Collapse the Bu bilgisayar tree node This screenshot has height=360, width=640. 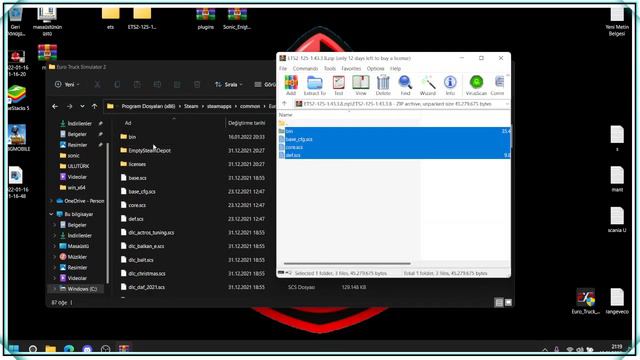pyautogui.click(x=51, y=214)
